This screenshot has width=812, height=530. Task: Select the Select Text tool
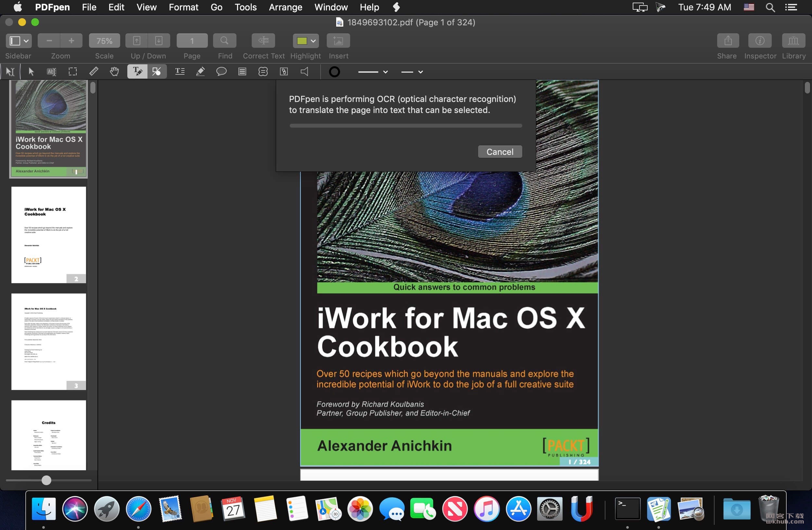[x=52, y=72]
